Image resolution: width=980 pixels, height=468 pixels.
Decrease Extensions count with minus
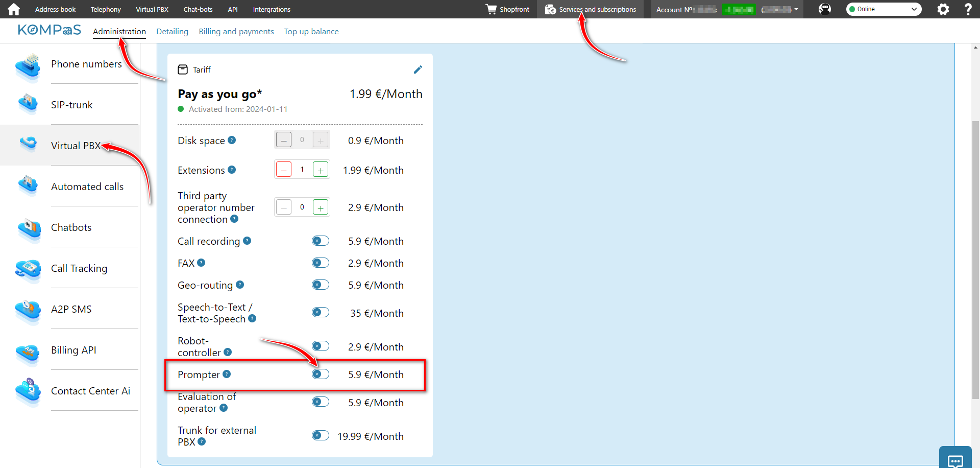click(284, 170)
